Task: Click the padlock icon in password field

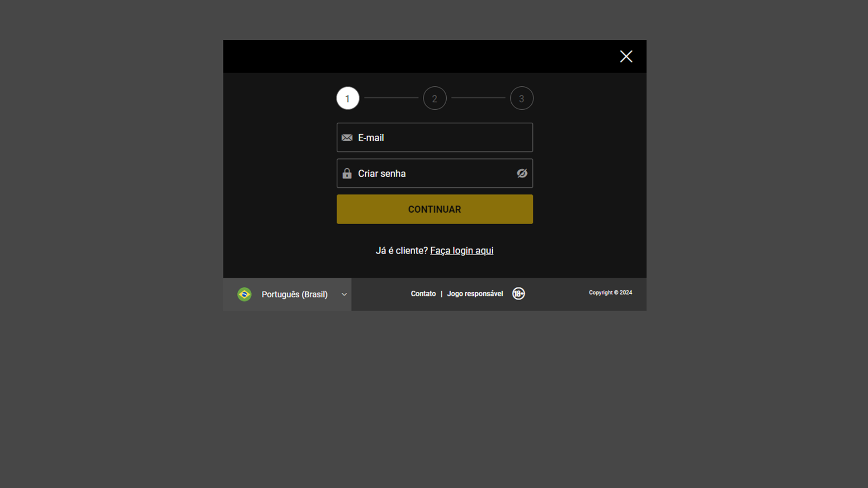Action: click(x=347, y=174)
